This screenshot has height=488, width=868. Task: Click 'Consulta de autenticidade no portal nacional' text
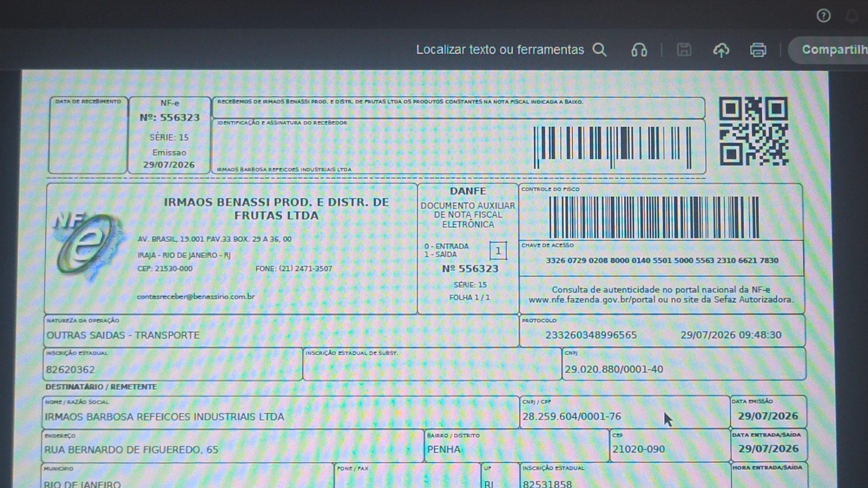tap(661, 290)
